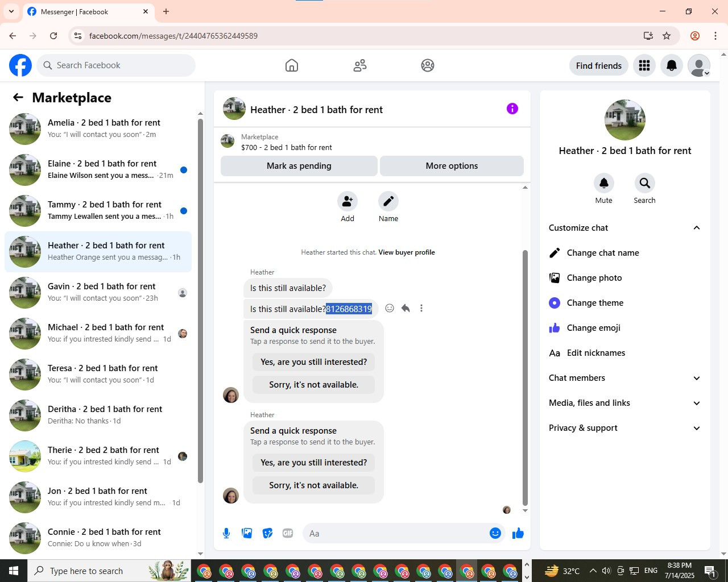This screenshot has height=582, width=728.
Task: Click the chat messages scrollbar
Action: point(525,377)
